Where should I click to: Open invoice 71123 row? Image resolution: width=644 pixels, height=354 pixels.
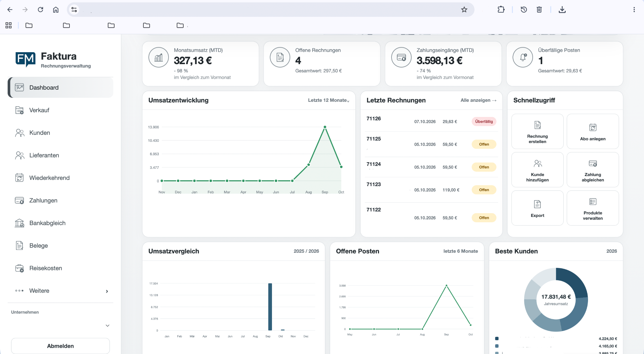coord(431,190)
